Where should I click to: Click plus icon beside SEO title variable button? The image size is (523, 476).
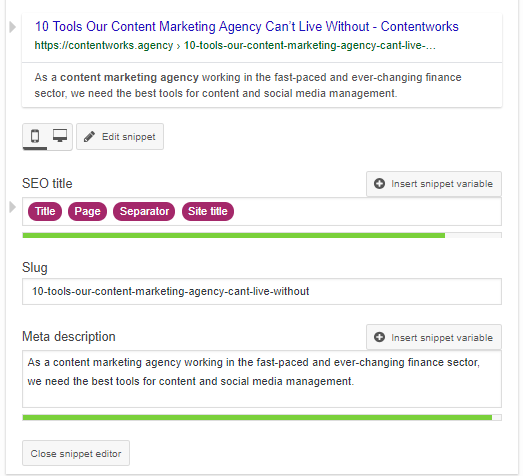coord(379,183)
